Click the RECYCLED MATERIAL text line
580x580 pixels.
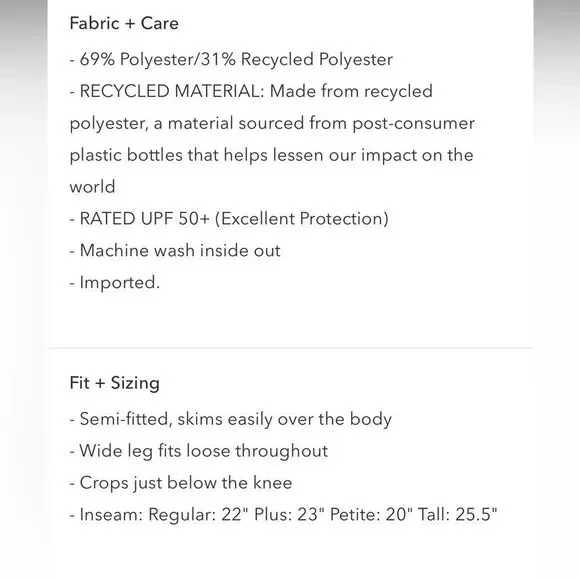251,91
